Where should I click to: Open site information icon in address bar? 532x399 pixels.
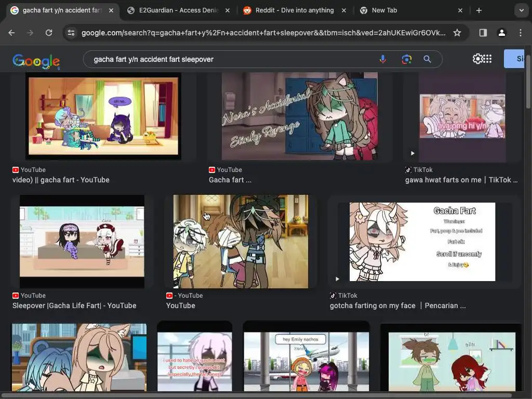[x=71, y=33]
